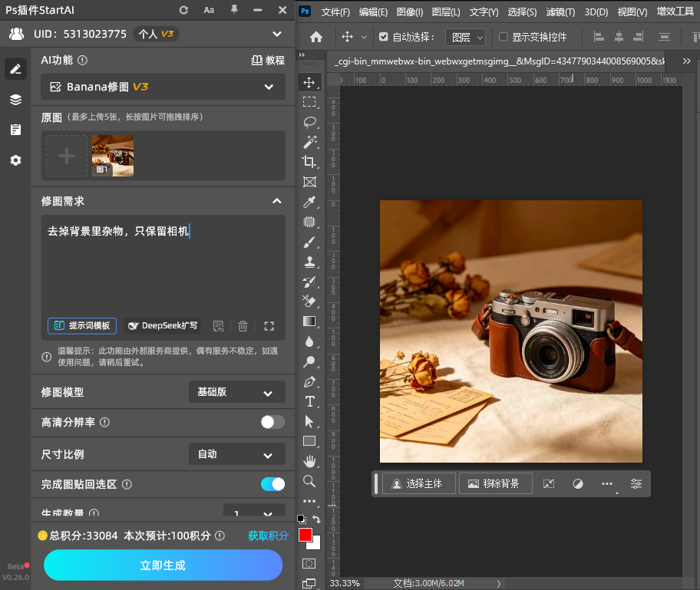Select the Zoom tool
The width and height of the screenshot is (700, 590).
click(x=309, y=481)
